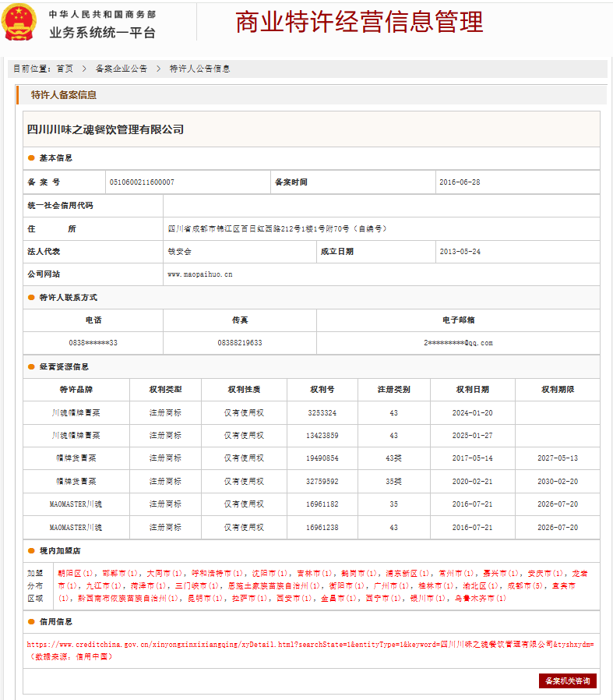Select franchise location 广州市(1)
Viewport: 613px width, 700px height.
[x=392, y=585]
